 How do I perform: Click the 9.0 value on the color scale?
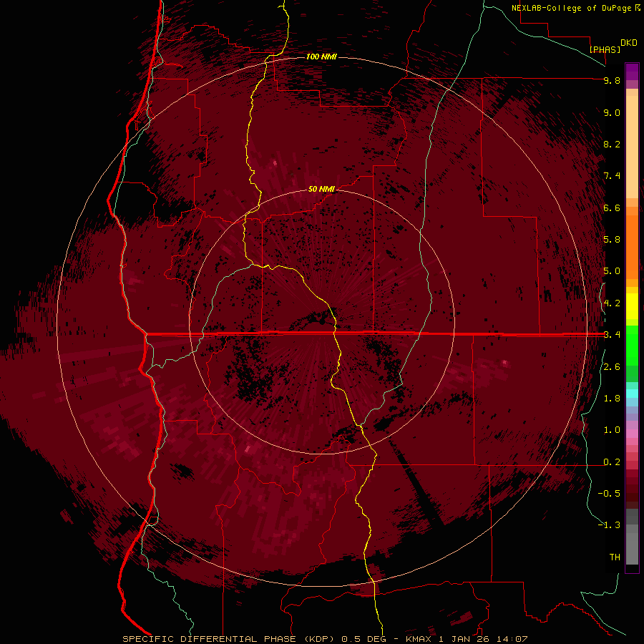(x=612, y=112)
